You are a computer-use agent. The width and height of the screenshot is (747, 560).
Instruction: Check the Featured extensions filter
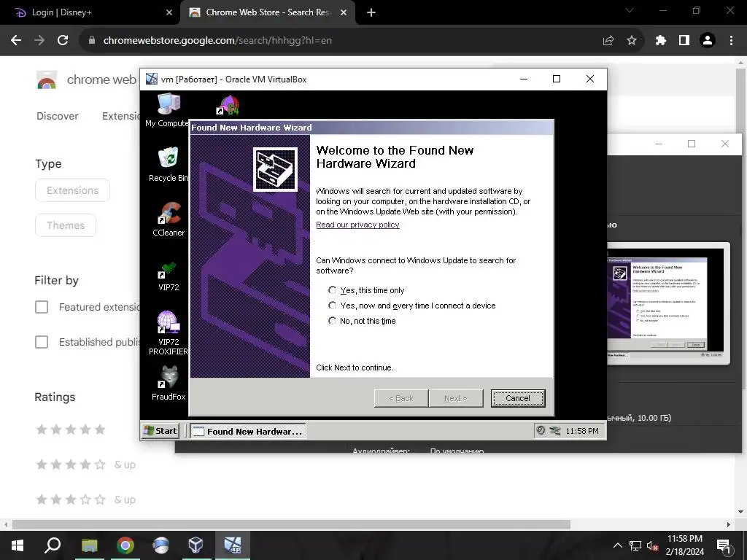(42, 307)
